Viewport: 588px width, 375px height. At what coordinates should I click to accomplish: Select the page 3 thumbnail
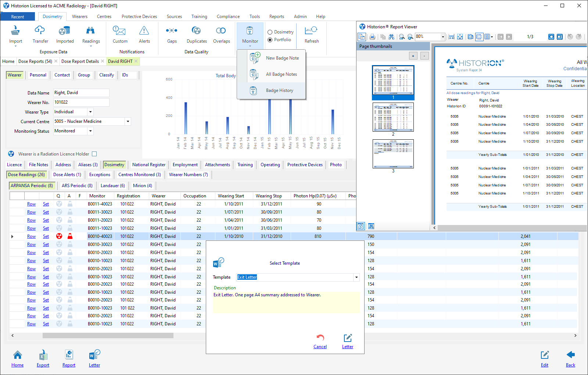393,154
